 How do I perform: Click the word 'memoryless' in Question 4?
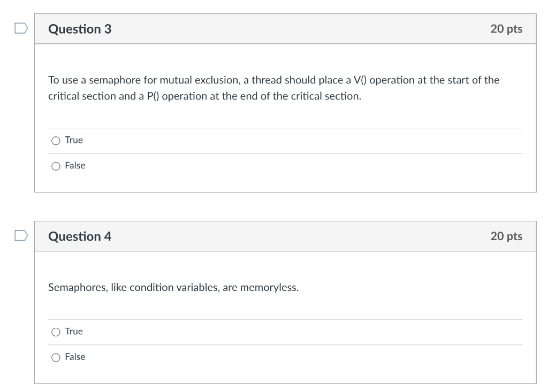tap(269, 288)
